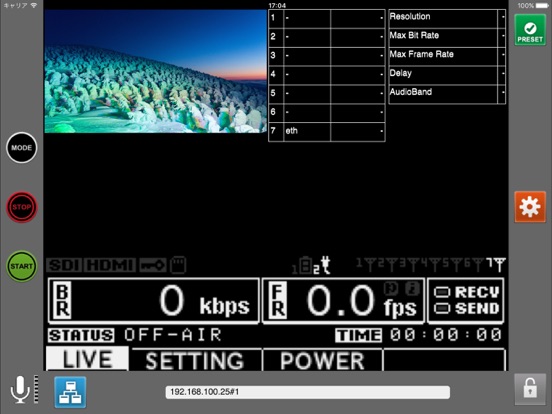Click the STATUS OFF-AIR text
This screenshot has height=414, width=552.
[134, 335]
